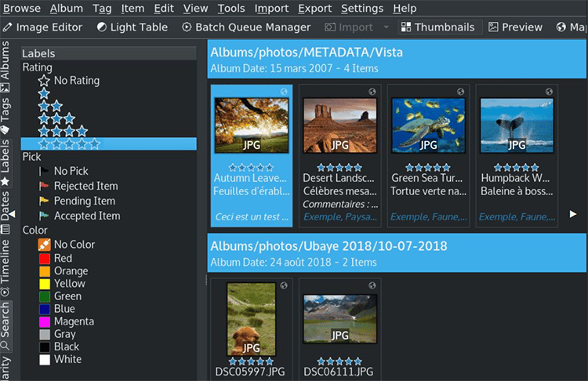This screenshot has width=588, height=381.
Task: Click Desert Landscape tags 'Exemple, Paysa...'
Action: [x=340, y=216]
